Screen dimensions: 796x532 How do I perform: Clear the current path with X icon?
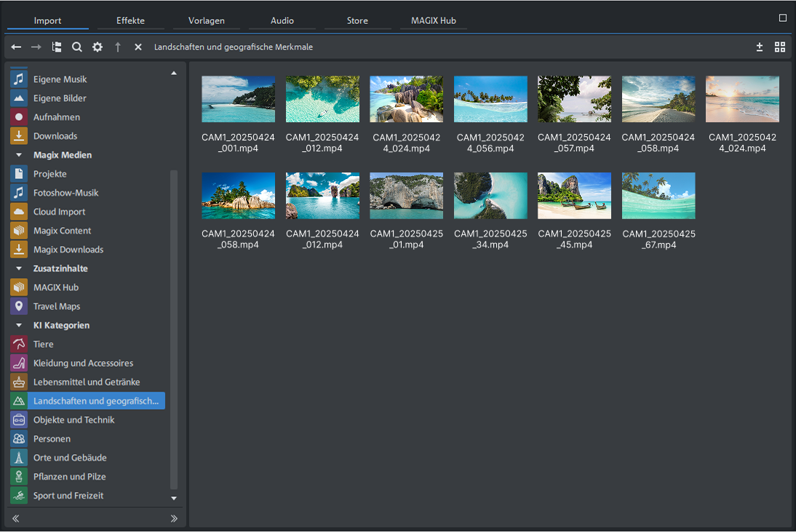(x=138, y=47)
